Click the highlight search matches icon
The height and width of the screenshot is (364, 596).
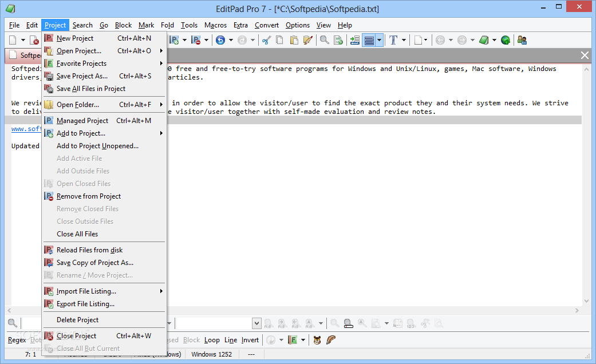(348, 323)
